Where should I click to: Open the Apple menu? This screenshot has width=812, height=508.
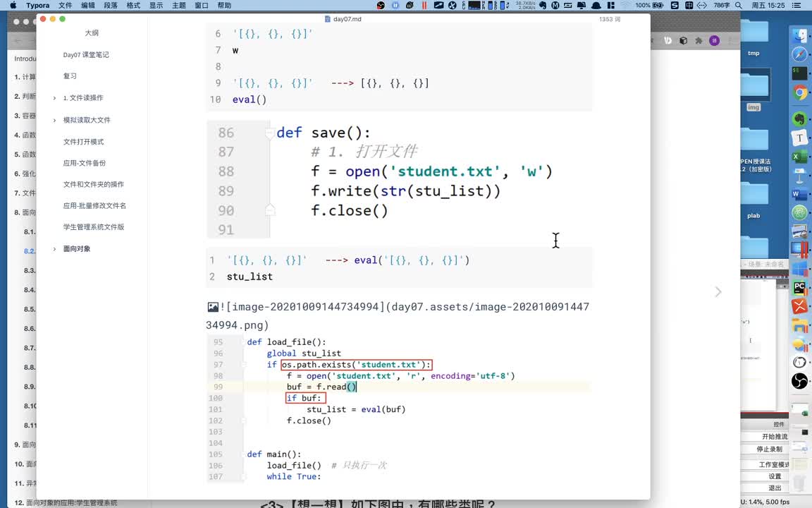point(13,5)
